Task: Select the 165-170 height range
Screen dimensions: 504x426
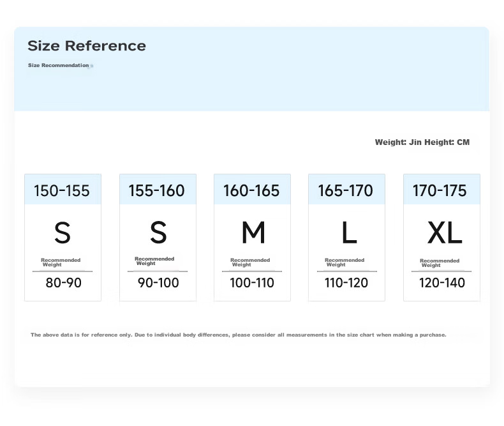Action: coord(346,190)
